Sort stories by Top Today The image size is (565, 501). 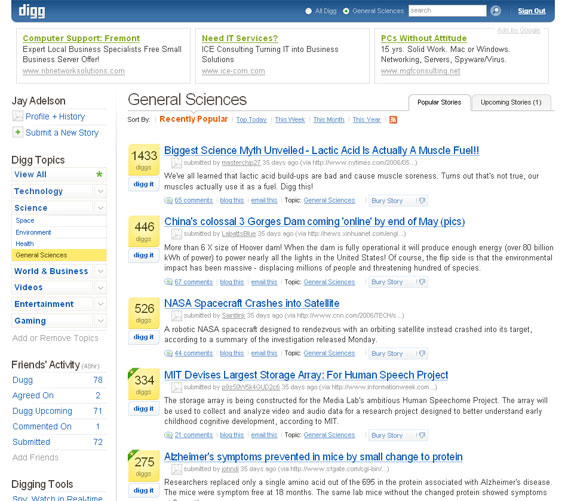[252, 120]
